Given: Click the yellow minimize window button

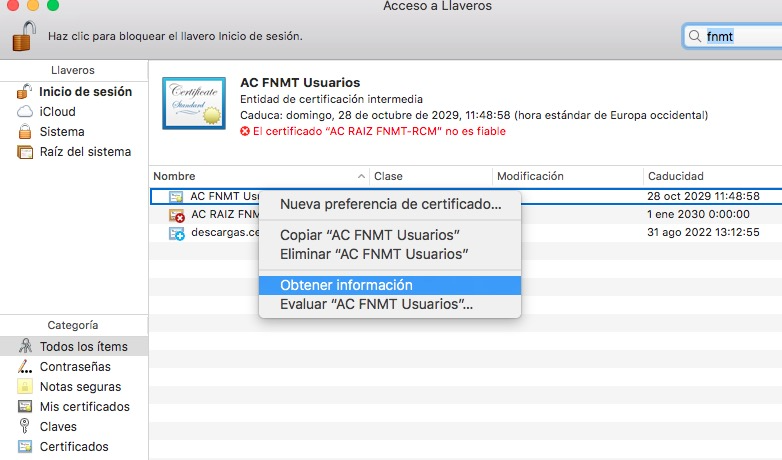Looking at the screenshot, I should pyautogui.click(x=33, y=5).
